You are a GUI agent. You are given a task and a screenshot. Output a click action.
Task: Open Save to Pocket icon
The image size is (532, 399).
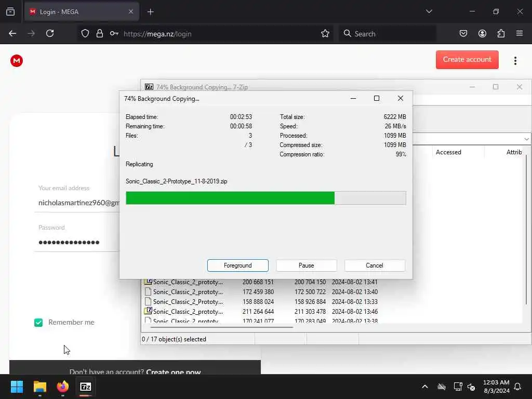click(463, 34)
